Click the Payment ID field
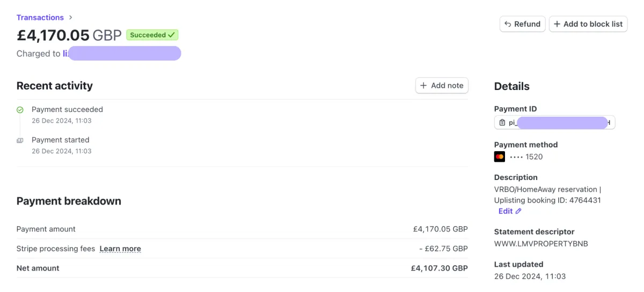The width and height of the screenshot is (644, 292). (x=555, y=123)
